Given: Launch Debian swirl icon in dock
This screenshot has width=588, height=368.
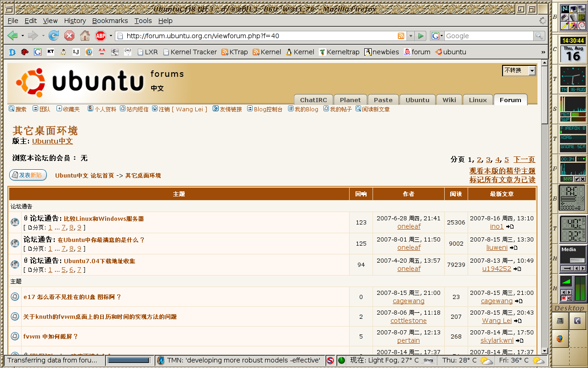Looking at the screenshot, I should click(x=582, y=25).
